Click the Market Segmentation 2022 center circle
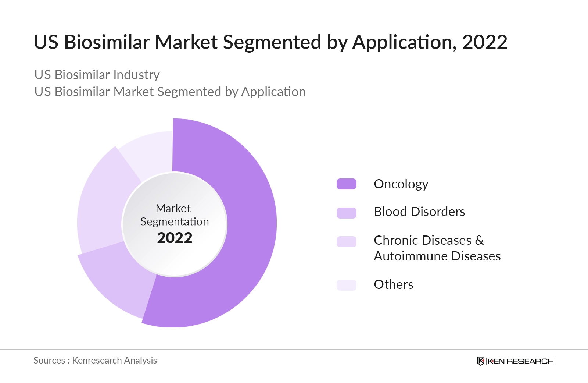Screen dimensions: 588x383 click(x=175, y=224)
